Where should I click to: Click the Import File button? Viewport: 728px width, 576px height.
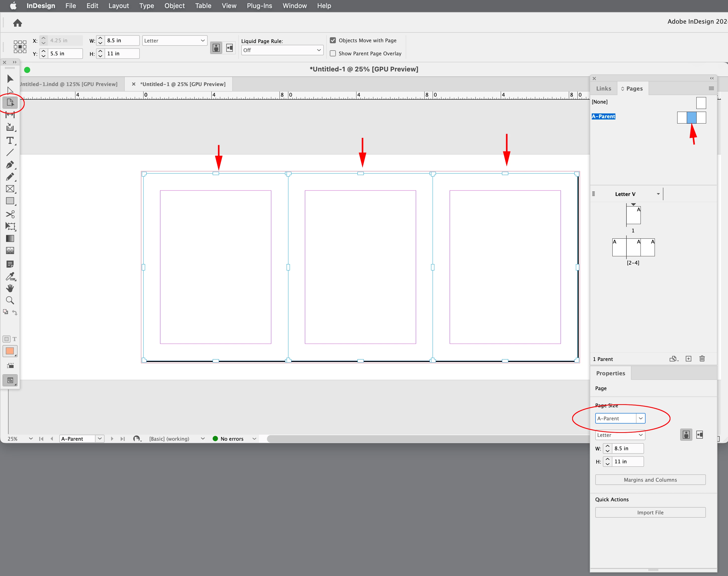[x=650, y=512]
